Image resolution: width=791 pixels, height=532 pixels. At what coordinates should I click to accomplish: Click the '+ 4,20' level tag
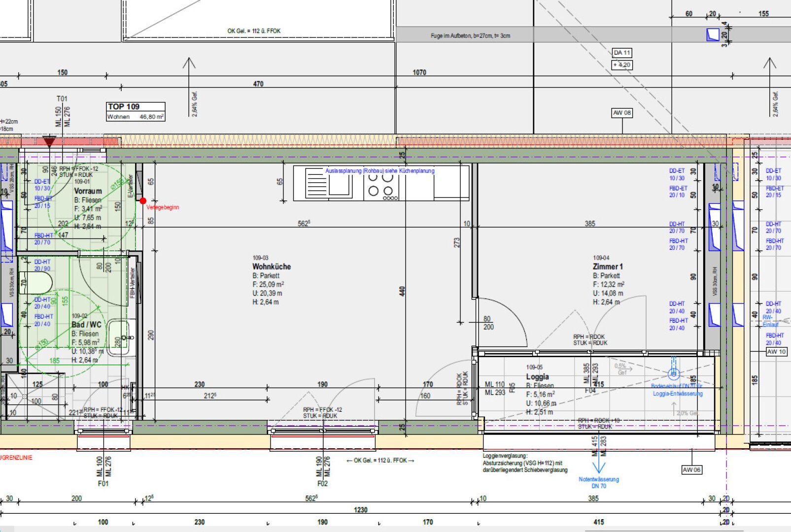pos(622,65)
